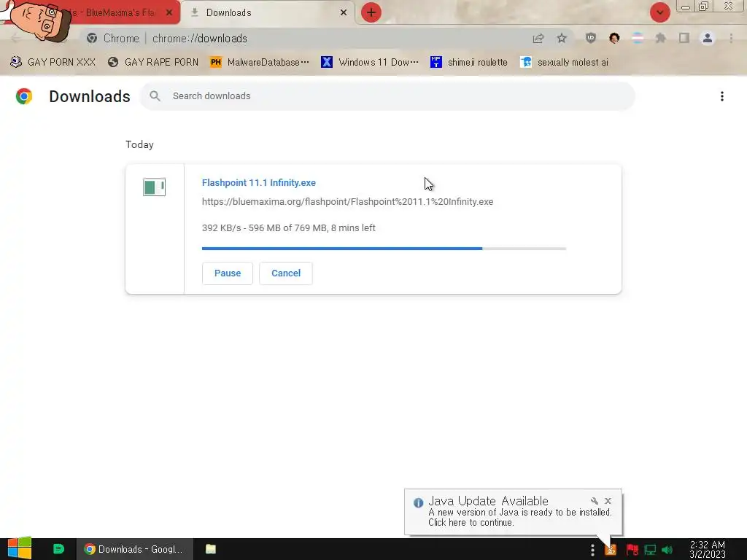Open the MalwareDatabase bookmark
Image resolution: width=747 pixels, height=560 pixels.
pos(260,63)
